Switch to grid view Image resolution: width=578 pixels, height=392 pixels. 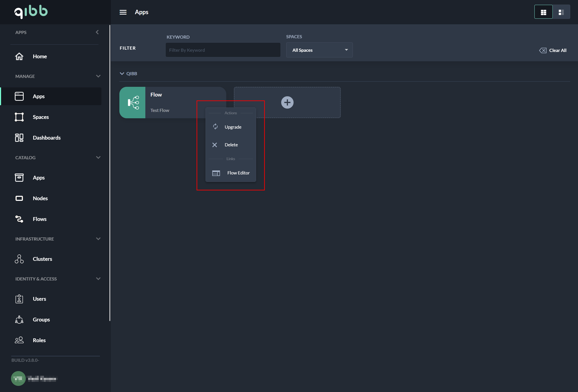point(543,12)
